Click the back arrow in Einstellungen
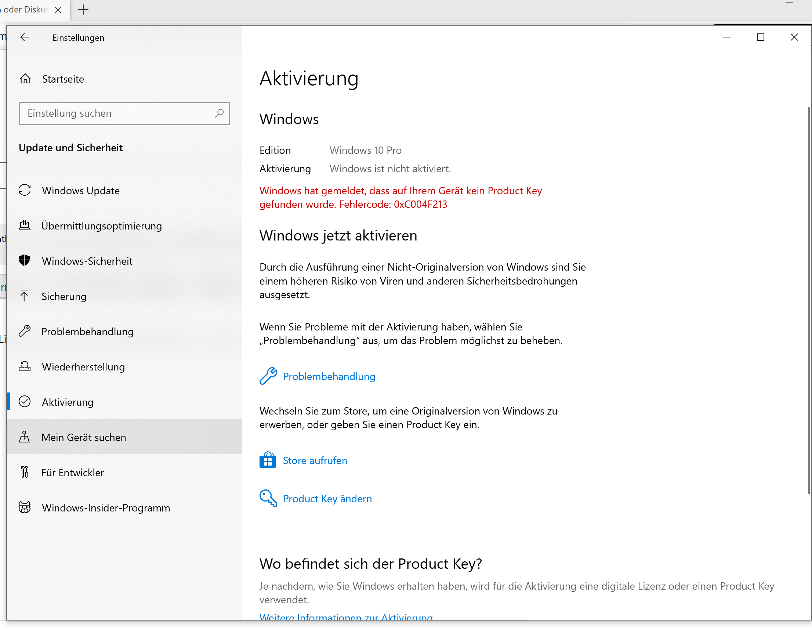 pos(25,37)
